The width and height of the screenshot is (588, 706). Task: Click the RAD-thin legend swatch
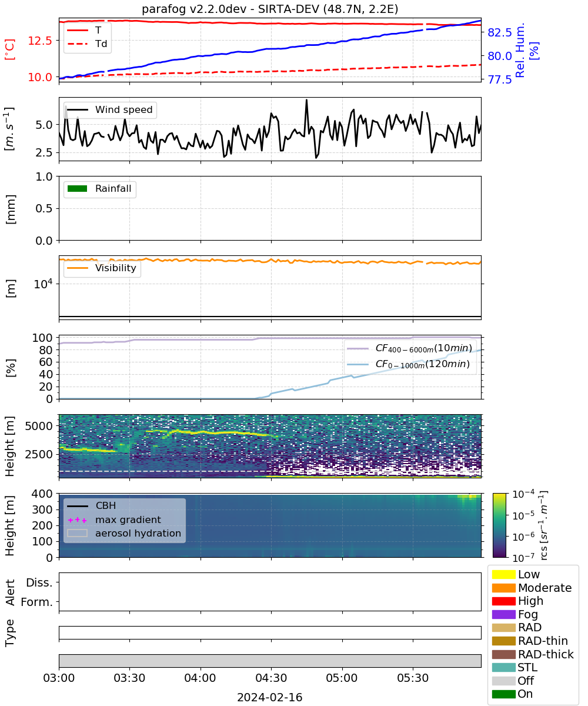click(x=503, y=641)
